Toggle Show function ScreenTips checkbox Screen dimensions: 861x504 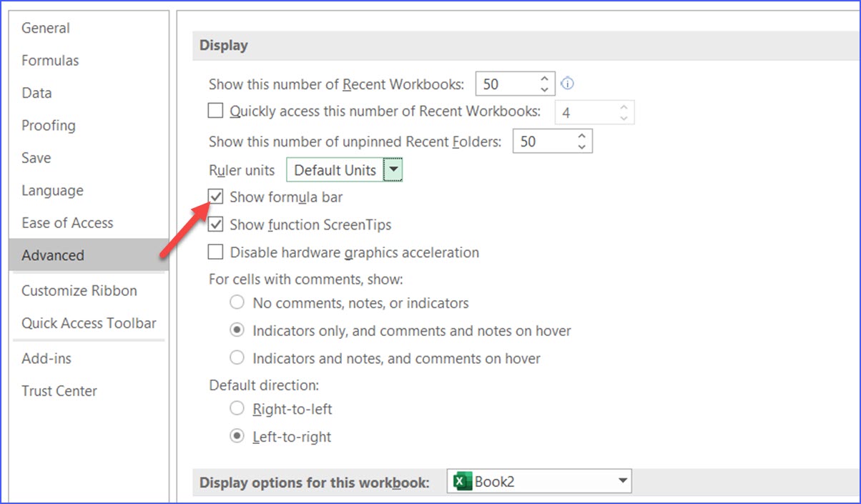coord(215,224)
